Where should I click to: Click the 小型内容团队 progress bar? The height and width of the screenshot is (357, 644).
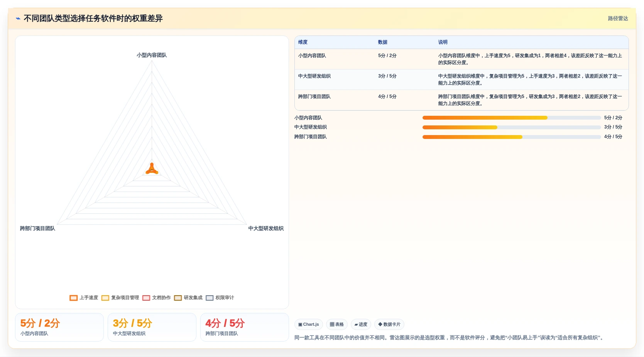coord(512,118)
